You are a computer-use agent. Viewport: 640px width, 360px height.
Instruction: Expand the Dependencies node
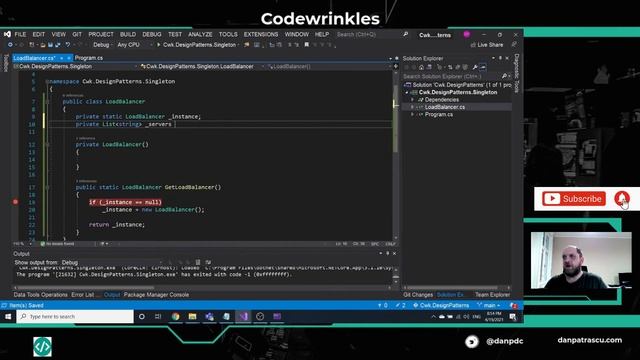click(x=412, y=100)
